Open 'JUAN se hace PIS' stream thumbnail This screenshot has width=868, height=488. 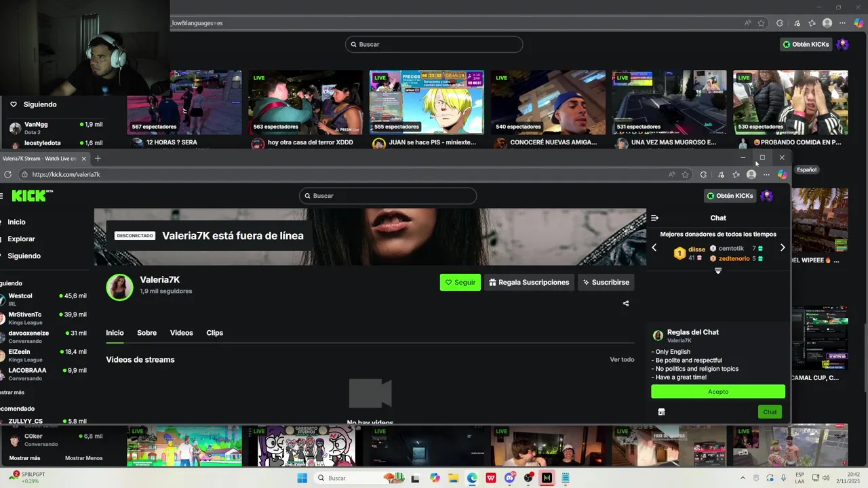[x=427, y=102]
